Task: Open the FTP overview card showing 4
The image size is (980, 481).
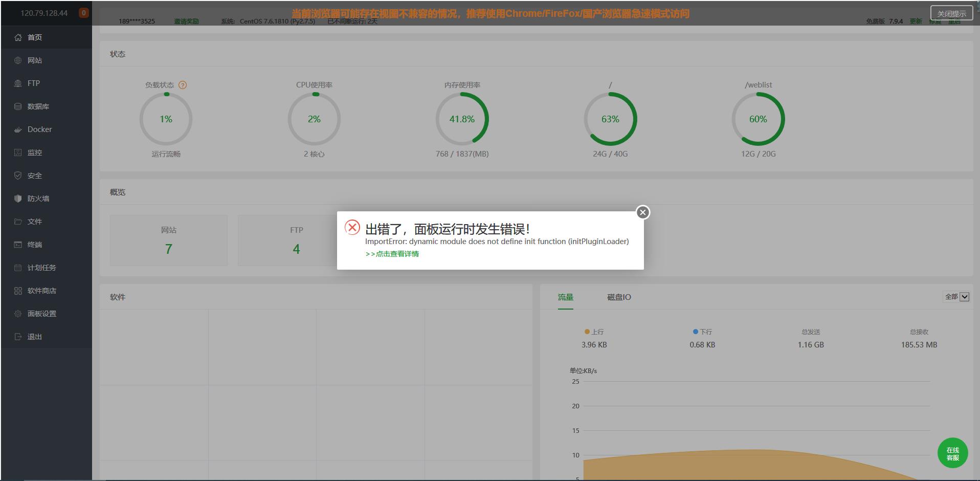Action: click(x=297, y=240)
